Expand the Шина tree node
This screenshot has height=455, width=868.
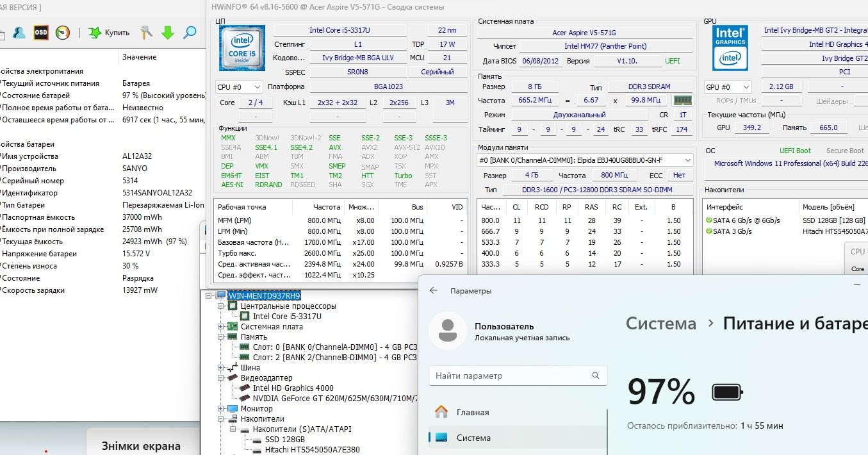pos(222,367)
